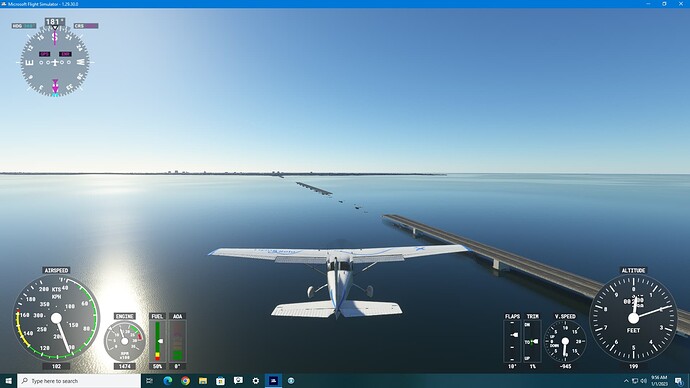Click the fuel 50% readout
The width and height of the screenshot is (690, 388).
click(x=158, y=366)
